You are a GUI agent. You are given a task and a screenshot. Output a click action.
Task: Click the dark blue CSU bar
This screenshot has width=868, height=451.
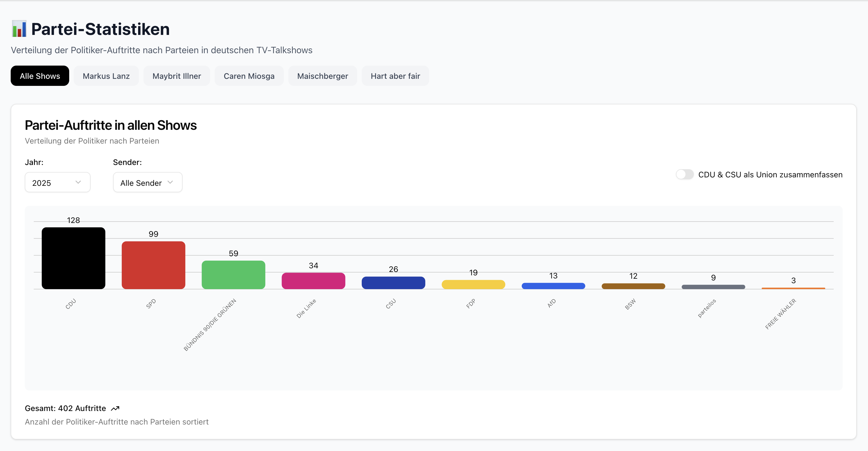[x=393, y=283]
